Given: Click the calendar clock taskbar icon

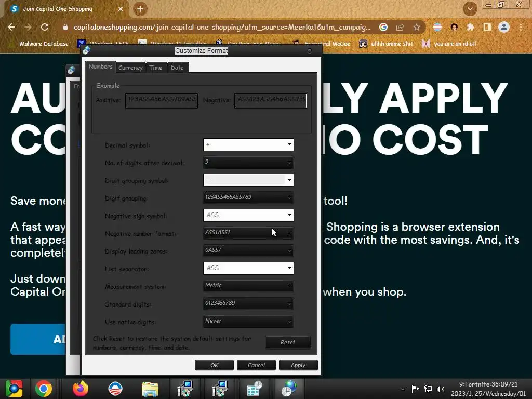Looking at the screenshot, I should (255, 389).
